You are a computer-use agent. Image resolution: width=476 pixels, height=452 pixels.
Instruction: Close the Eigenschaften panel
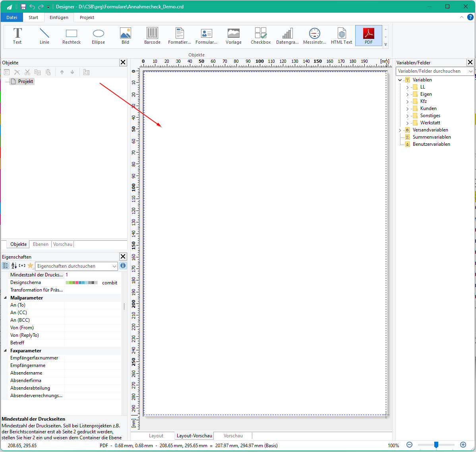123,257
